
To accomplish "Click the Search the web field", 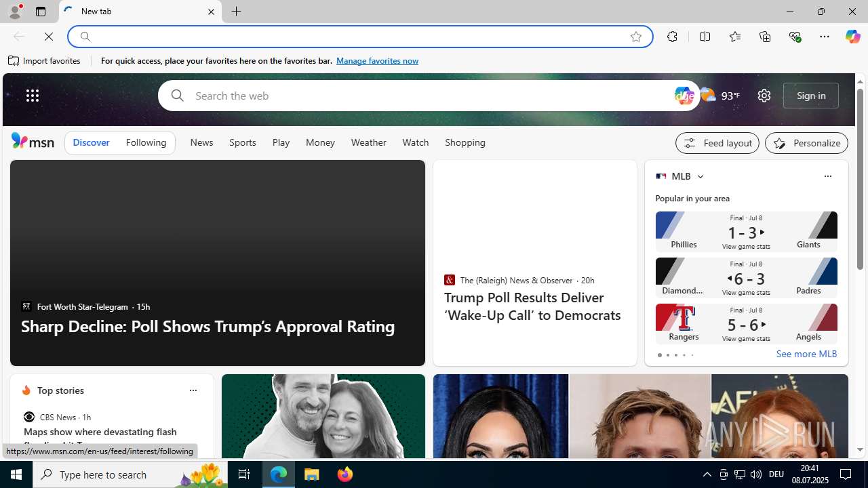I will click(x=427, y=96).
